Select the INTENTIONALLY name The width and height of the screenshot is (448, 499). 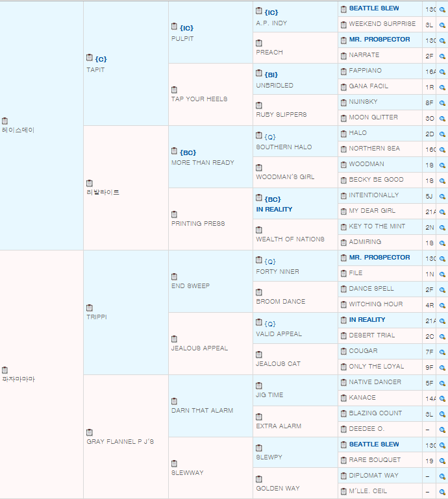[374, 195]
